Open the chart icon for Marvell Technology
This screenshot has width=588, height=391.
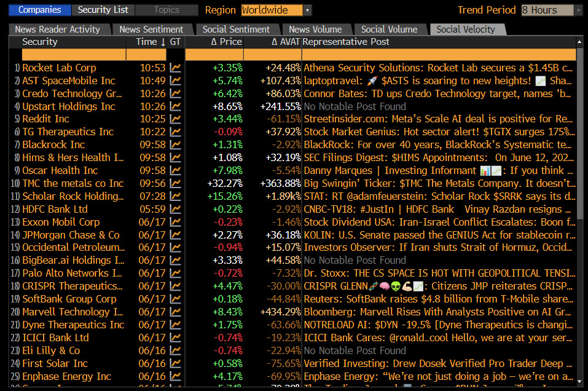(x=175, y=312)
